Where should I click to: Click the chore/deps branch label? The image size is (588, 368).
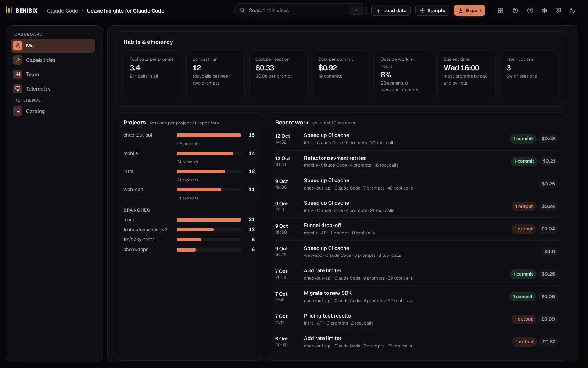[136, 250]
